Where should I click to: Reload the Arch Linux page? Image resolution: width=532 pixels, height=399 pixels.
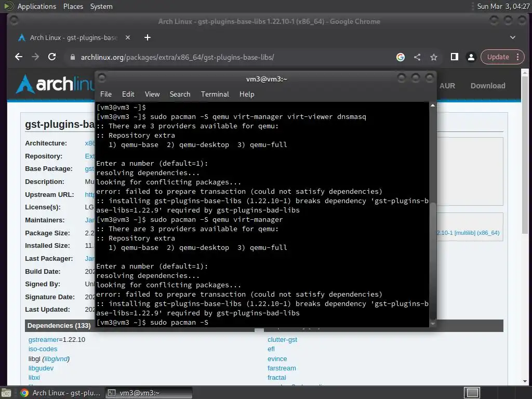coord(52,57)
